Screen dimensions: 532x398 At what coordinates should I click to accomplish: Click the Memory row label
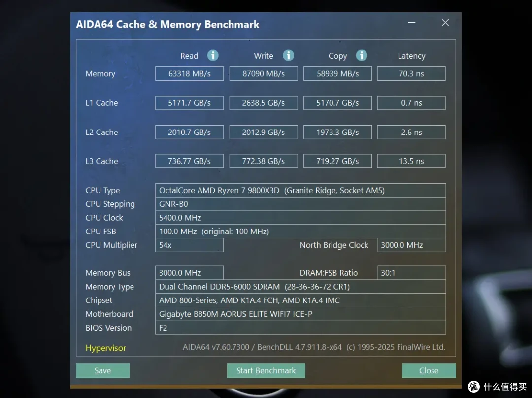[100, 74]
